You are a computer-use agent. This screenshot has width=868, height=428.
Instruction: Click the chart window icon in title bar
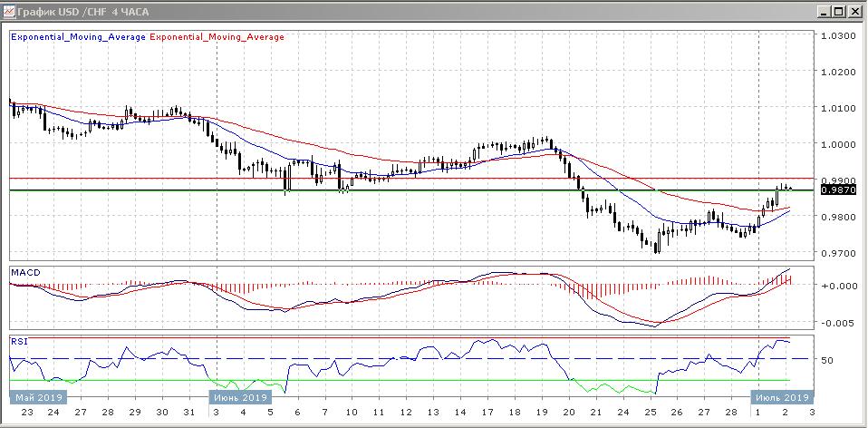(10, 12)
